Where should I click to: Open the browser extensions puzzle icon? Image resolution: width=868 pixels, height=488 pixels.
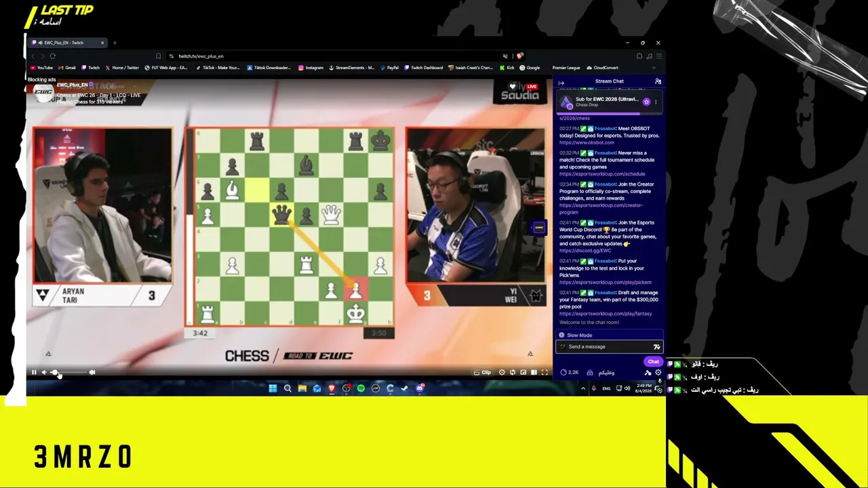point(639,56)
